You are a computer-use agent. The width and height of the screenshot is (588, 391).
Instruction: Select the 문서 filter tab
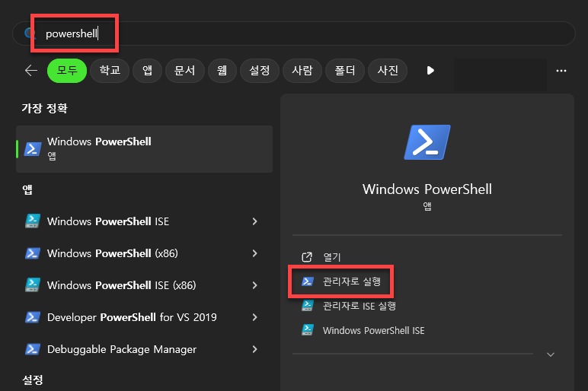tap(185, 71)
